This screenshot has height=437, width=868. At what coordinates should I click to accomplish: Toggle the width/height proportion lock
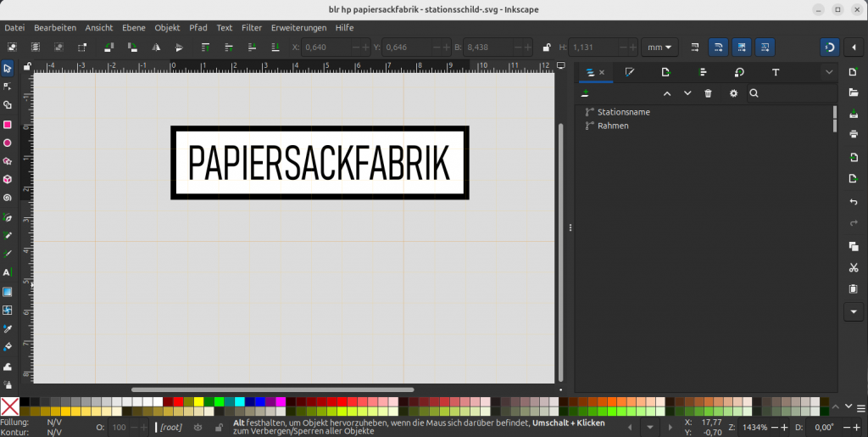point(548,48)
